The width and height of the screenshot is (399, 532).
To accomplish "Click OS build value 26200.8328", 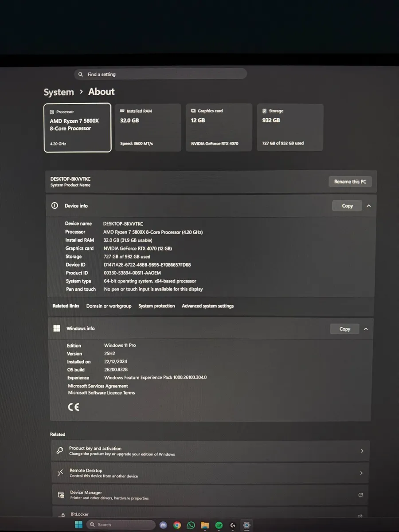I will pyautogui.click(x=116, y=369).
